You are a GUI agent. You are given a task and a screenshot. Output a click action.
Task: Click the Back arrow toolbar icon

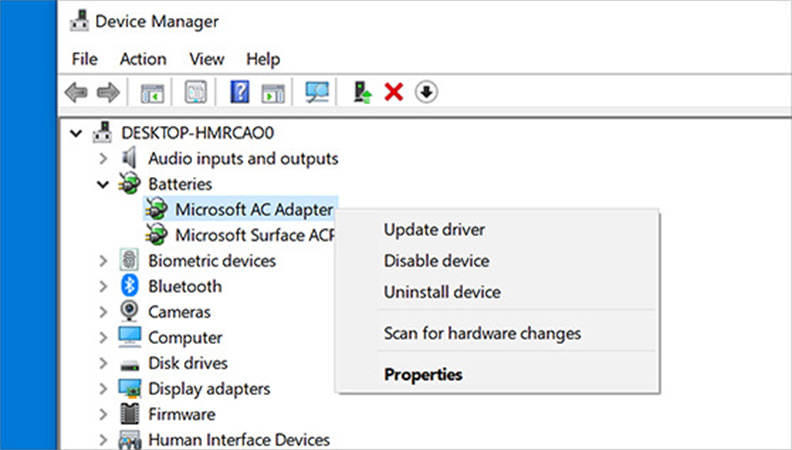pyautogui.click(x=76, y=93)
